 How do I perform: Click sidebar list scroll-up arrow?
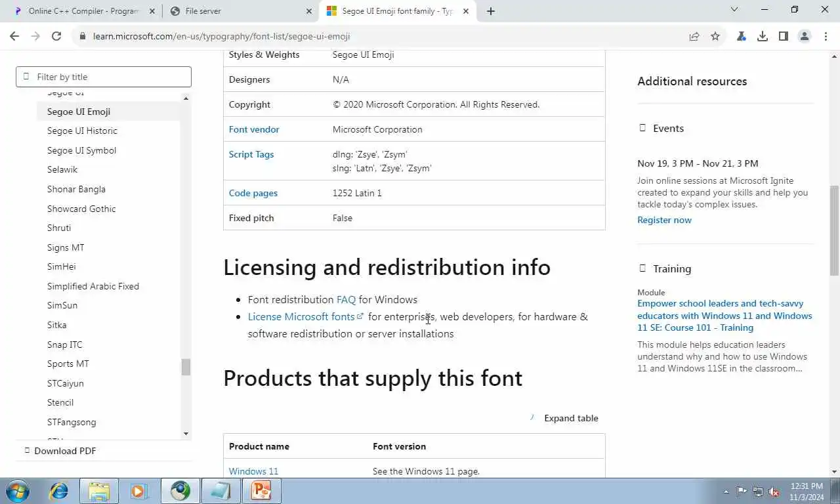186,98
